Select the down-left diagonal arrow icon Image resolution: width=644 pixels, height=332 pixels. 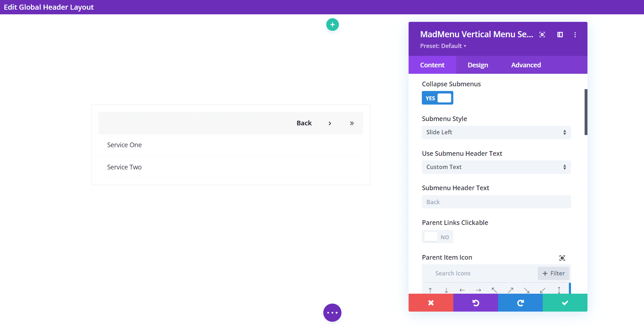click(543, 290)
